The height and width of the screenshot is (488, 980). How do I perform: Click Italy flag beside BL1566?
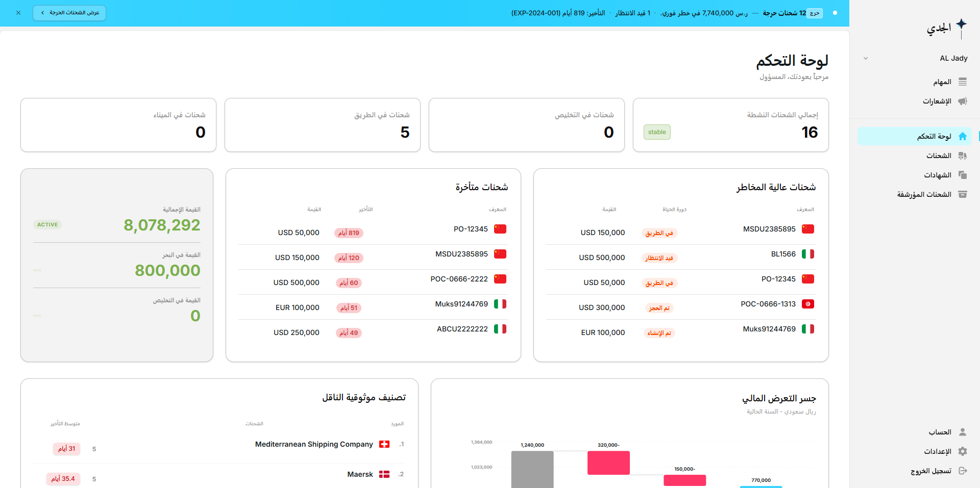point(808,254)
